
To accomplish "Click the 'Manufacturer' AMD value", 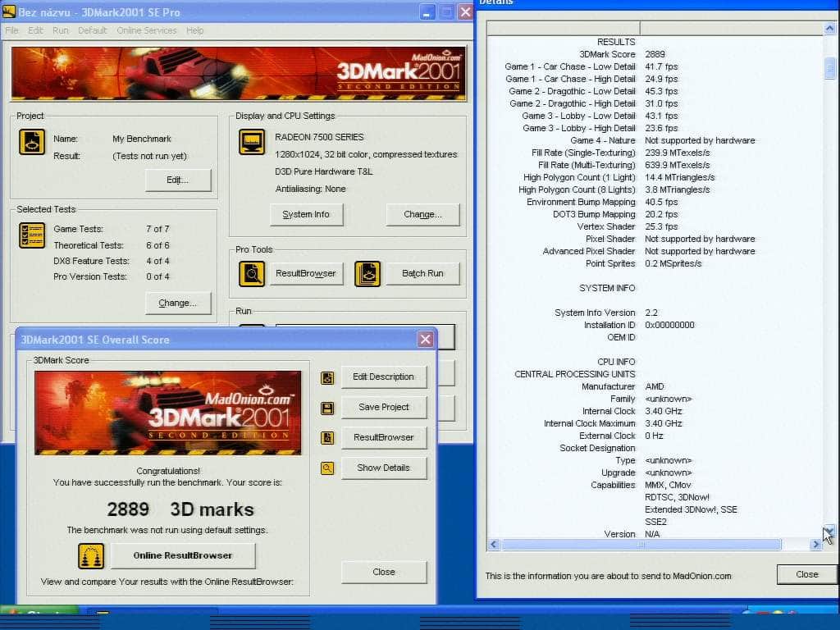I will (x=655, y=387).
